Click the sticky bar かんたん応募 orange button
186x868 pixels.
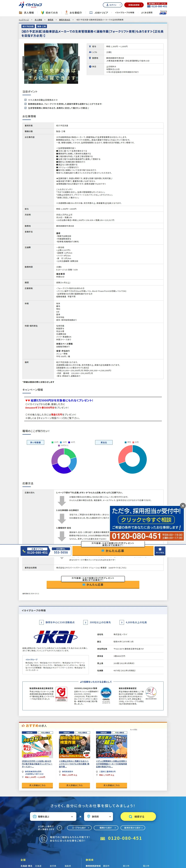(112, 551)
